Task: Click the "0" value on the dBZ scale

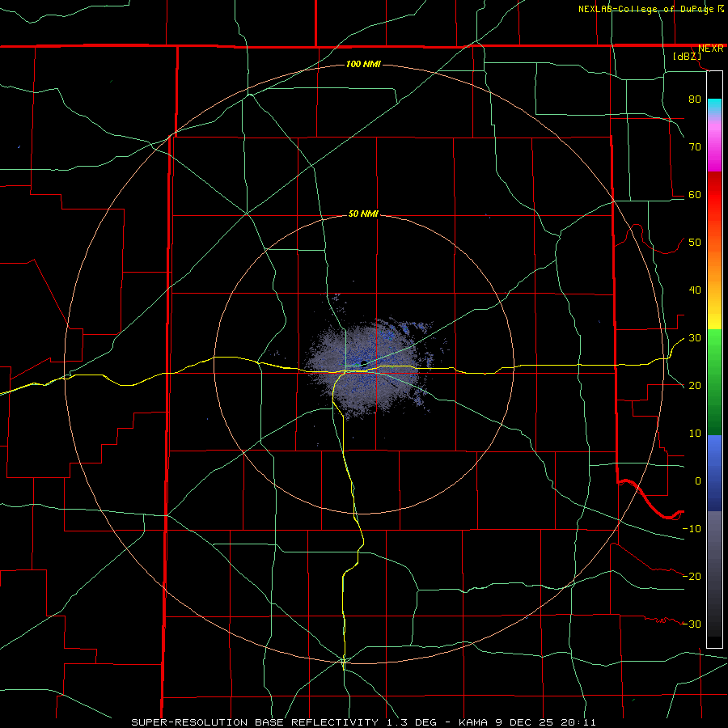Action: (698, 481)
